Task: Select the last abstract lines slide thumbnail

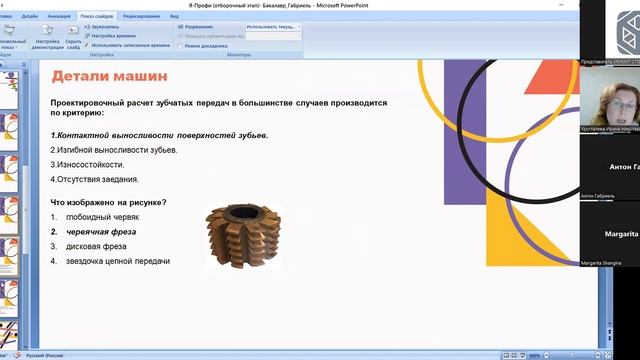Action: point(9,336)
